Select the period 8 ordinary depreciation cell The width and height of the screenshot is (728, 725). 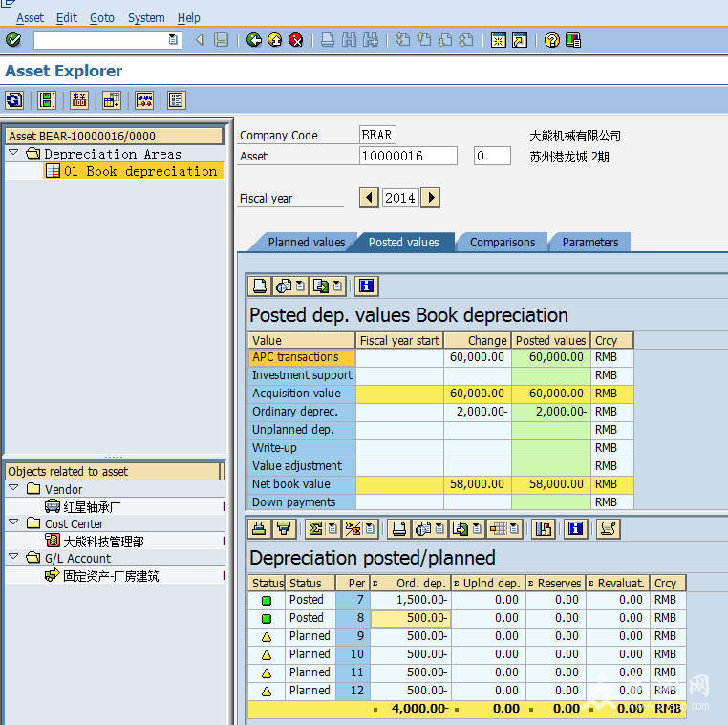tap(411, 618)
